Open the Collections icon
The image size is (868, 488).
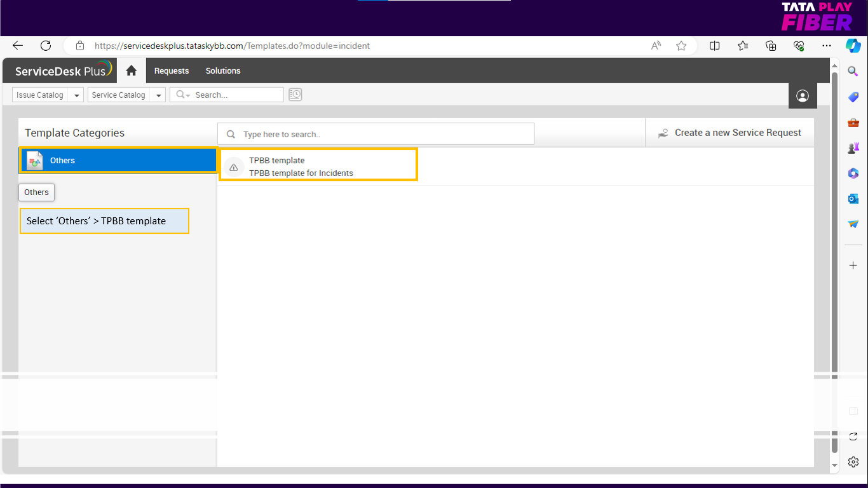pos(771,46)
